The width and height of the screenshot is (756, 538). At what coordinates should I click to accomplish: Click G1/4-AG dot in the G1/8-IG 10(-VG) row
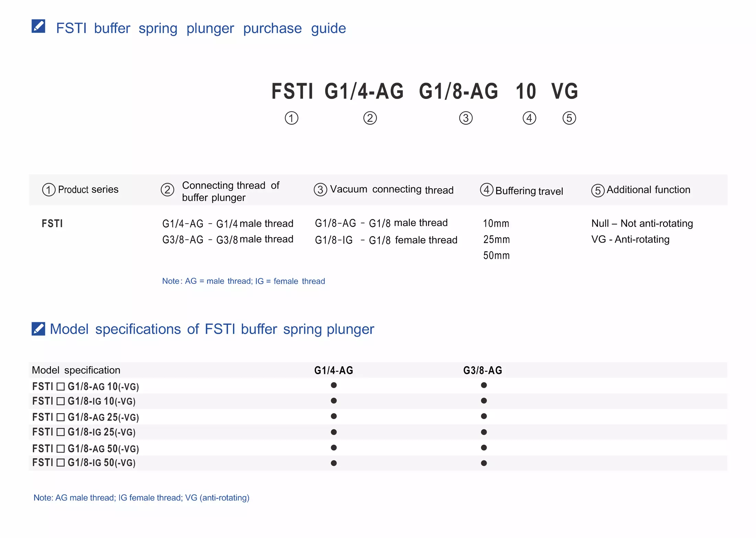click(334, 401)
